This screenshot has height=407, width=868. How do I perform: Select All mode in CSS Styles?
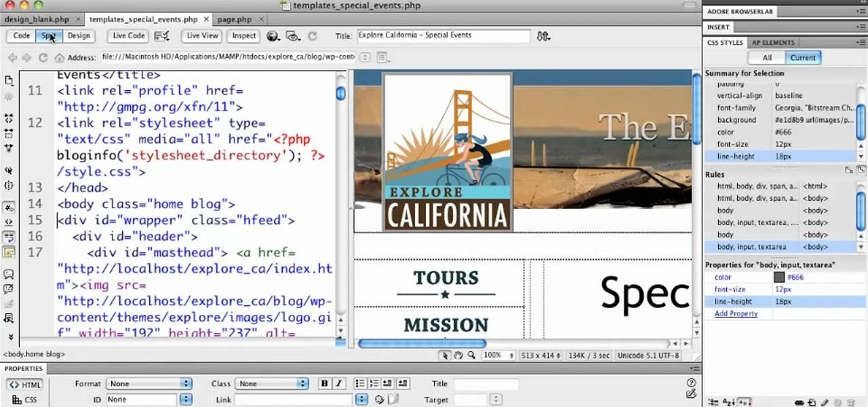coord(767,58)
